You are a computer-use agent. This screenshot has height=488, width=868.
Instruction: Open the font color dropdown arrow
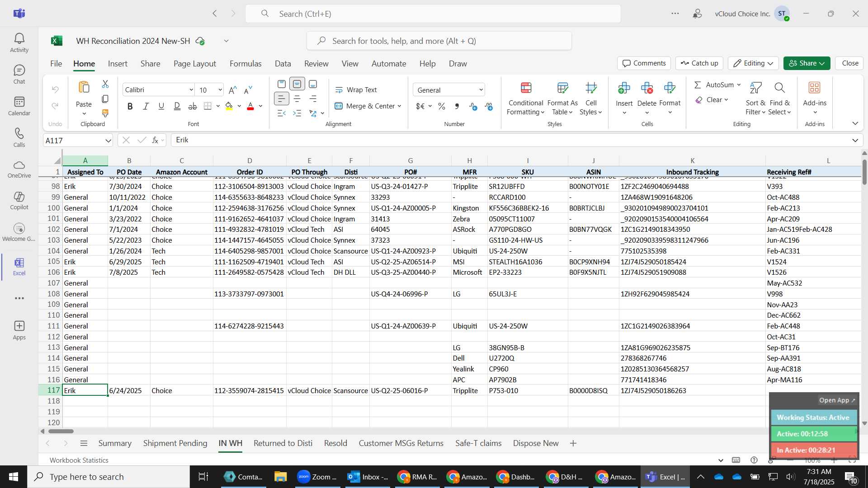[x=260, y=106]
